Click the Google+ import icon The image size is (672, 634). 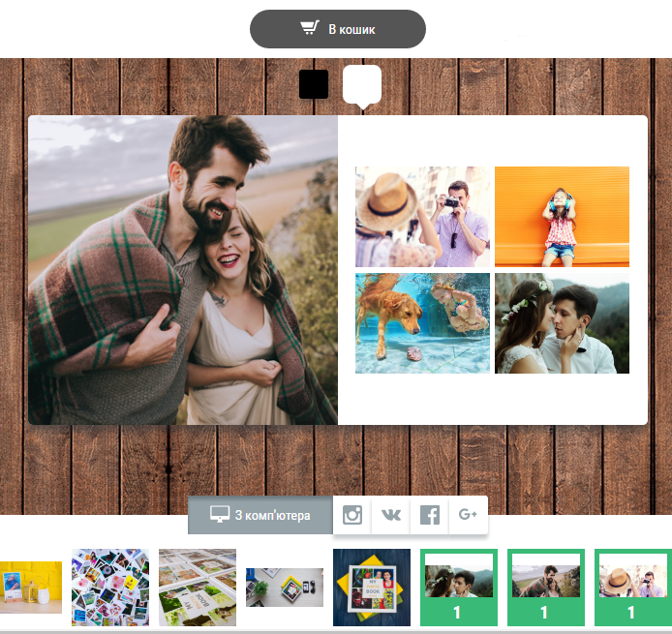coord(468,515)
